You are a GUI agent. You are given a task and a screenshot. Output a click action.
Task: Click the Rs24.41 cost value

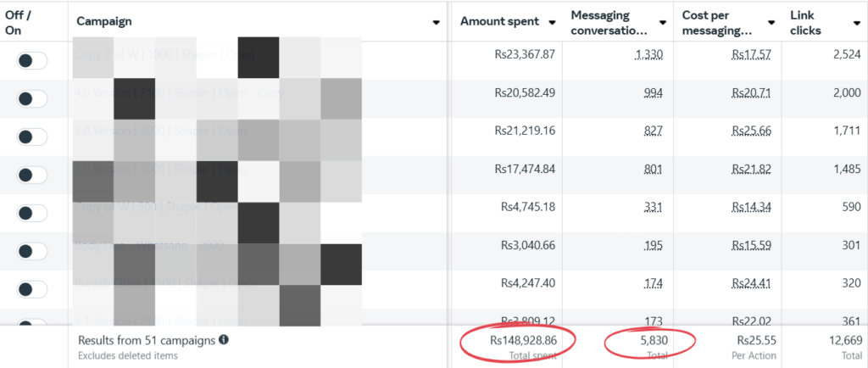tap(751, 282)
